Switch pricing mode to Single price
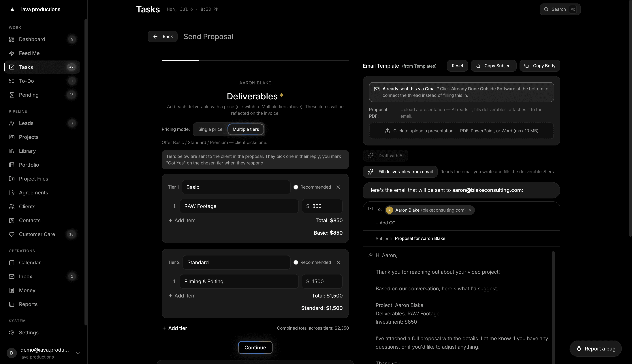The image size is (632, 364). (x=210, y=129)
